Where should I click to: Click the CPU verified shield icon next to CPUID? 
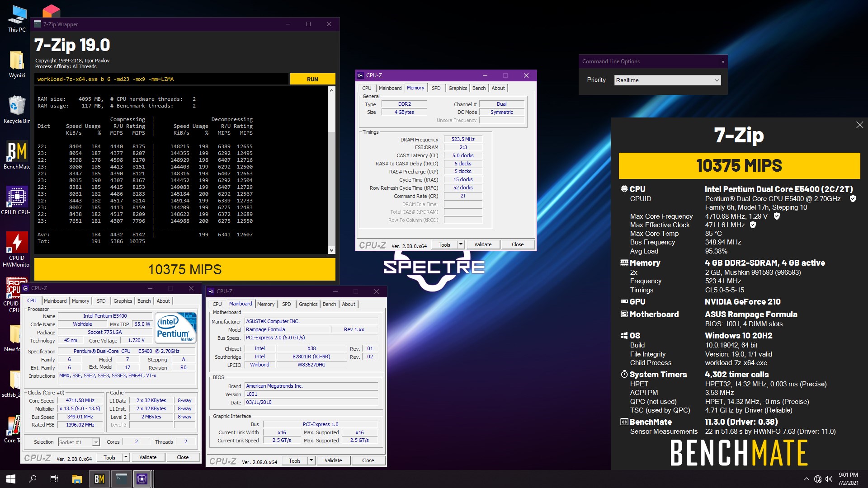pyautogui.click(x=853, y=199)
